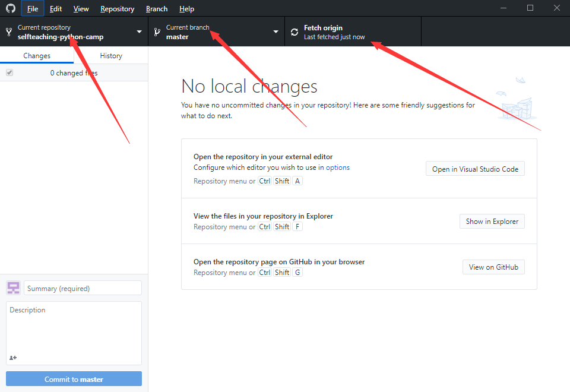Open the View menu
The image size is (570, 392).
[81, 8]
